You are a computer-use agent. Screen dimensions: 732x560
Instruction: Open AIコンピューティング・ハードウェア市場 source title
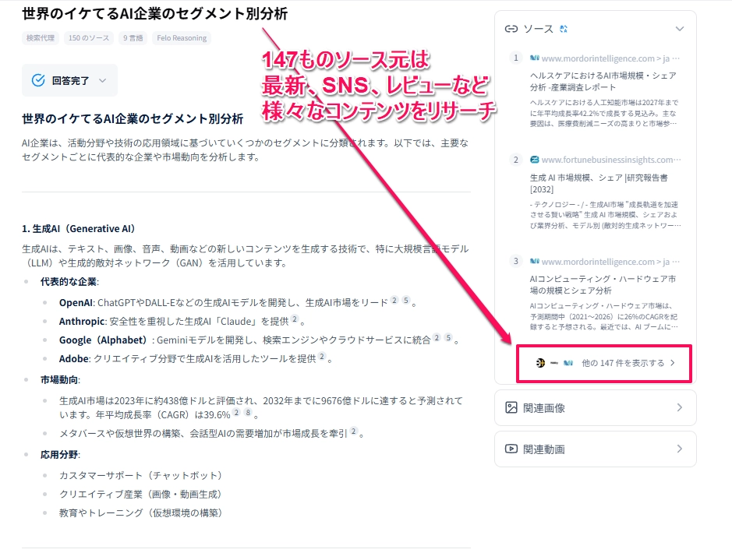(603, 284)
